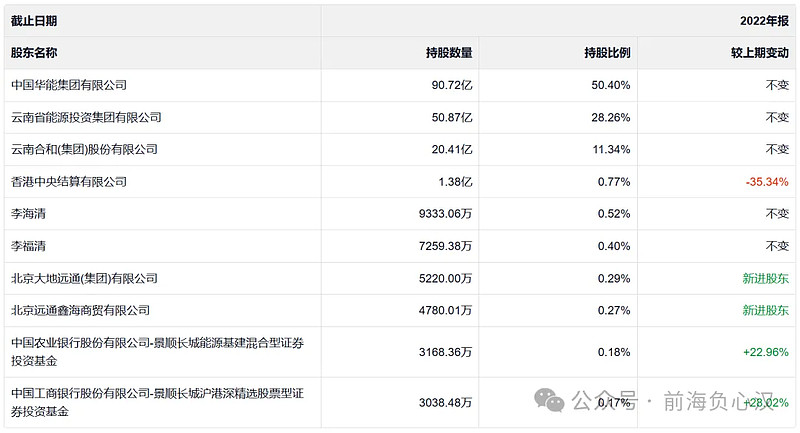Screen dimensions: 800x433
Task: Select the 20.41亿 share count
Action: pos(452,149)
